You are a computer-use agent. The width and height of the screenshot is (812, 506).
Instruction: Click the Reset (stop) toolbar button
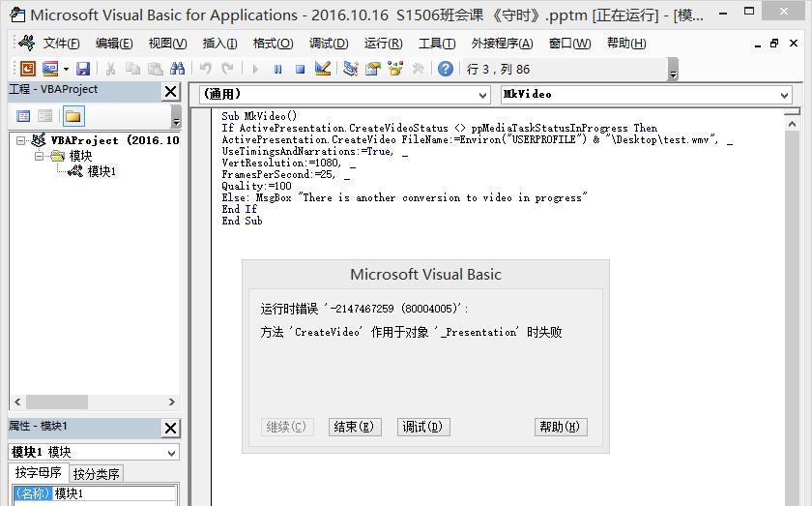pos(300,69)
